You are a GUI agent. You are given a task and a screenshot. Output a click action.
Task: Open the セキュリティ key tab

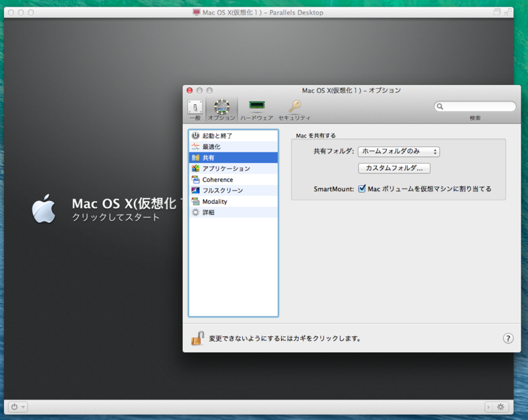[294, 110]
